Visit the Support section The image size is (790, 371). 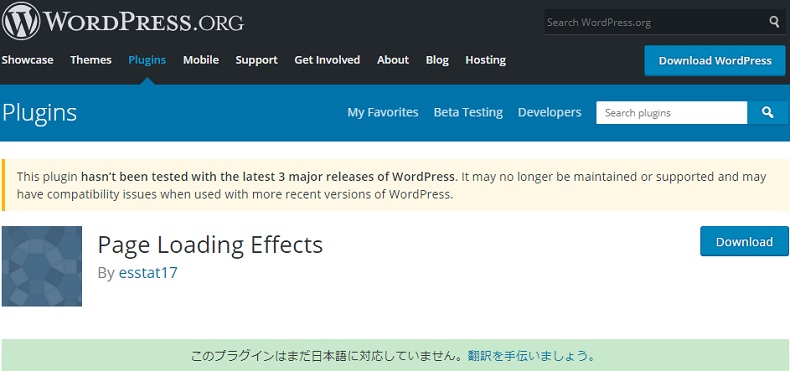tap(256, 60)
